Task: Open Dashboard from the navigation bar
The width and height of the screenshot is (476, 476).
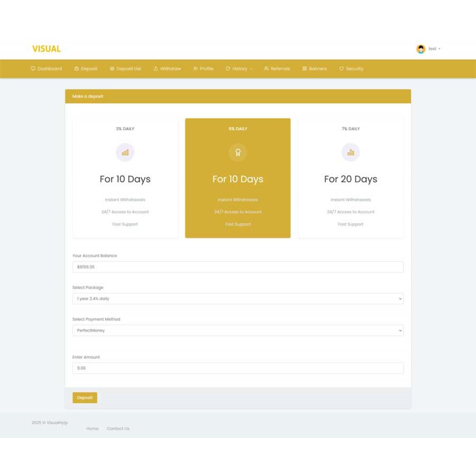Action: [x=46, y=69]
